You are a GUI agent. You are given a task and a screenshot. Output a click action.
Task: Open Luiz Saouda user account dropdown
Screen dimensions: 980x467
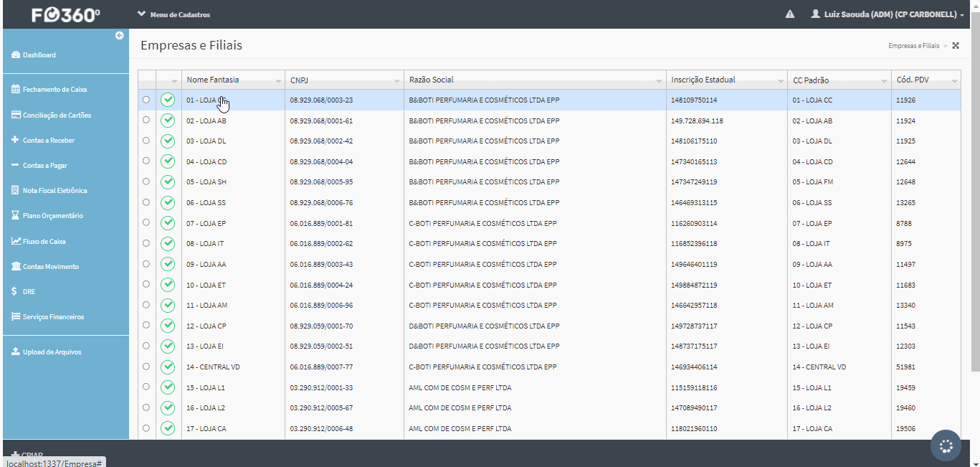click(888, 14)
